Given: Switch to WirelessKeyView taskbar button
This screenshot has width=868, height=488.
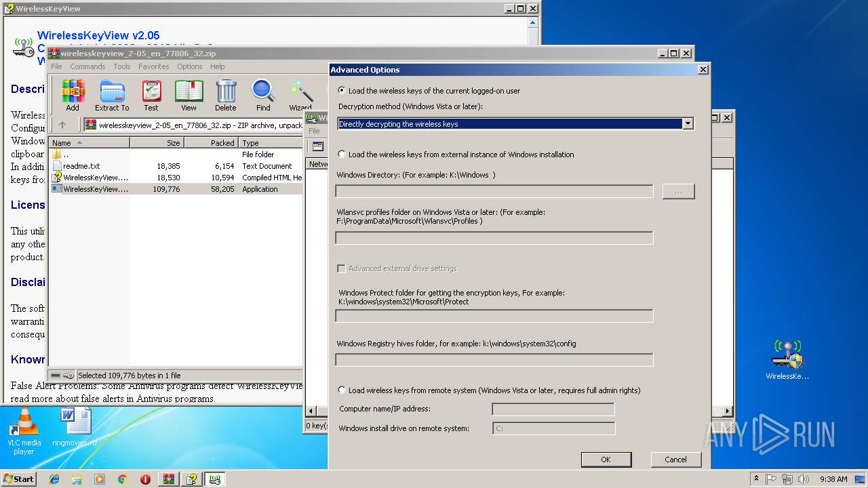Looking at the screenshot, I should tap(215, 479).
